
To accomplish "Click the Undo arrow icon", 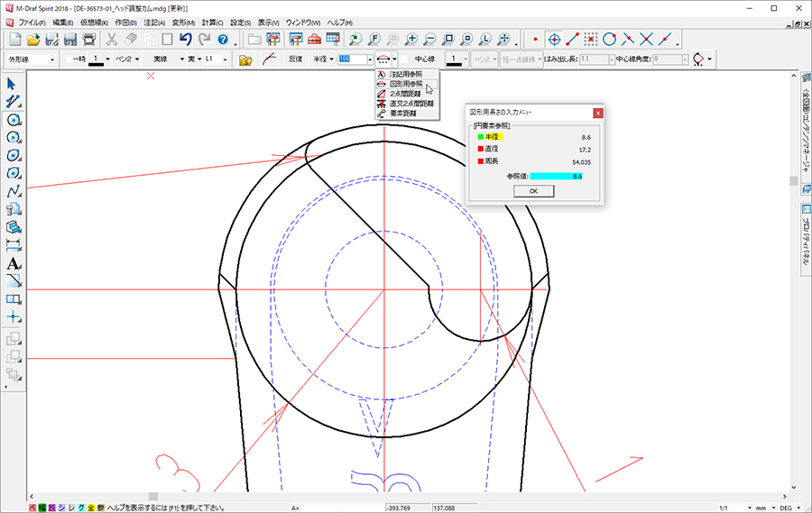I will coord(186,39).
